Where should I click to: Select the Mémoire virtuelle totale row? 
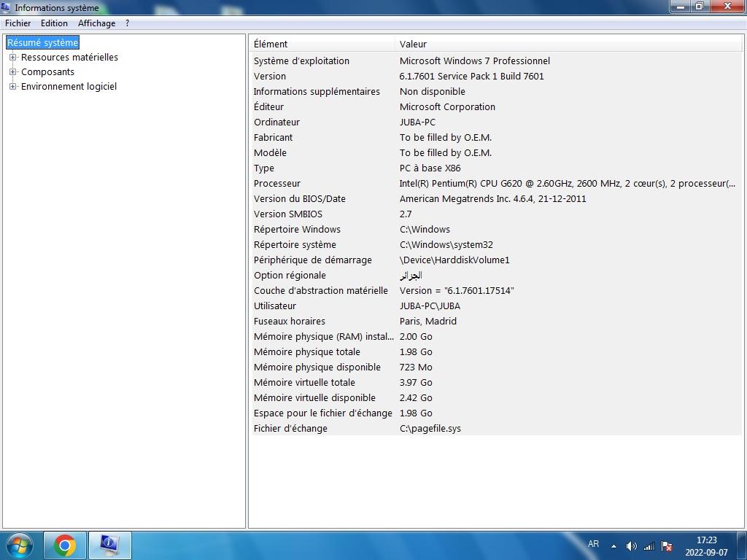point(496,382)
